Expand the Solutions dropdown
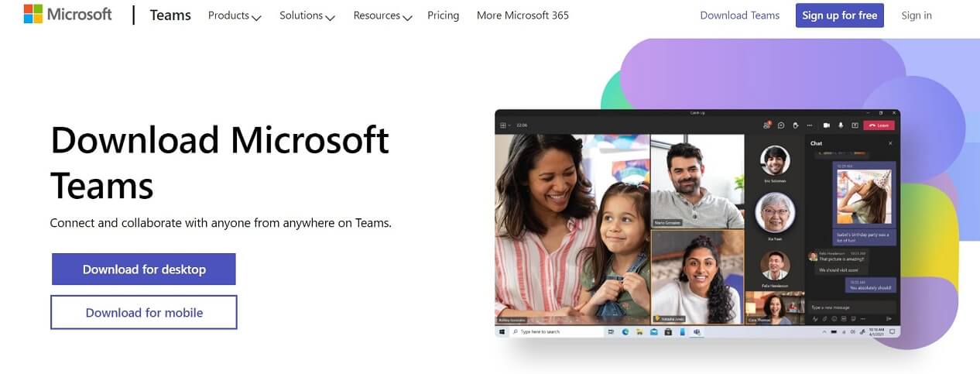This screenshot has height=374, width=980. coord(307,15)
